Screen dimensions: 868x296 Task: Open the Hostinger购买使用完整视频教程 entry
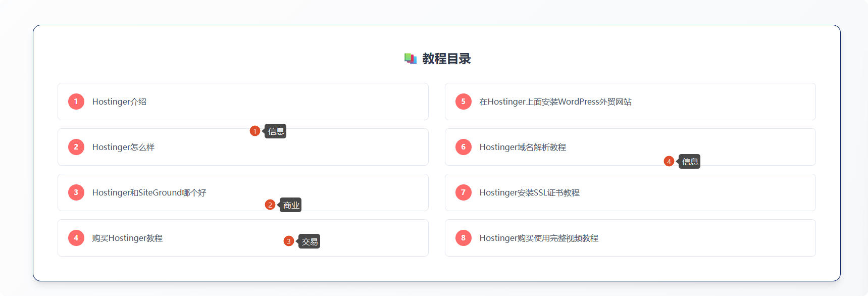point(539,237)
